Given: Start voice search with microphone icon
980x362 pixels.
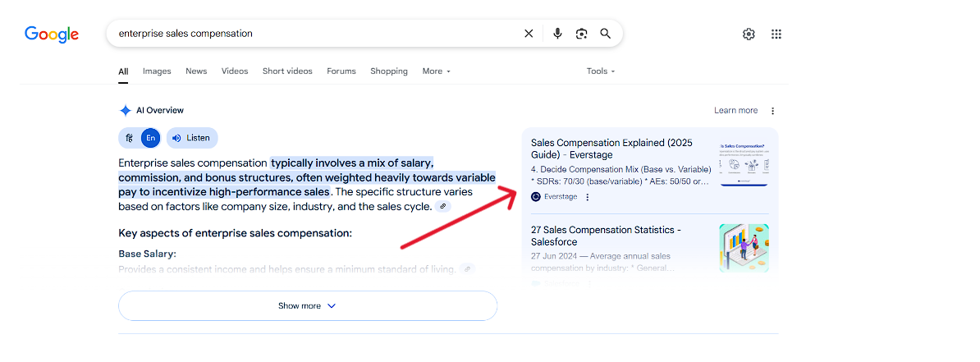Looking at the screenshot, I should pyautogui.click(x=557, y=34).
